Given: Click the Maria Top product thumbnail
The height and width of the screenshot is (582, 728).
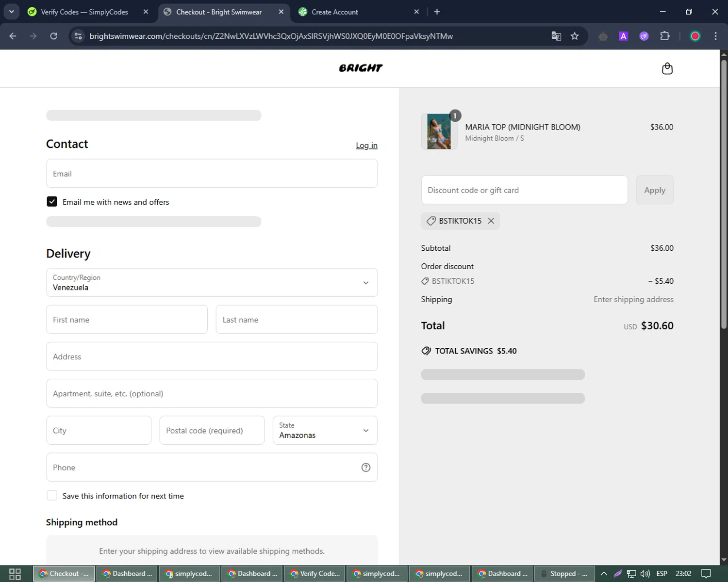Looking at the screenshot, I should (439, 131).
